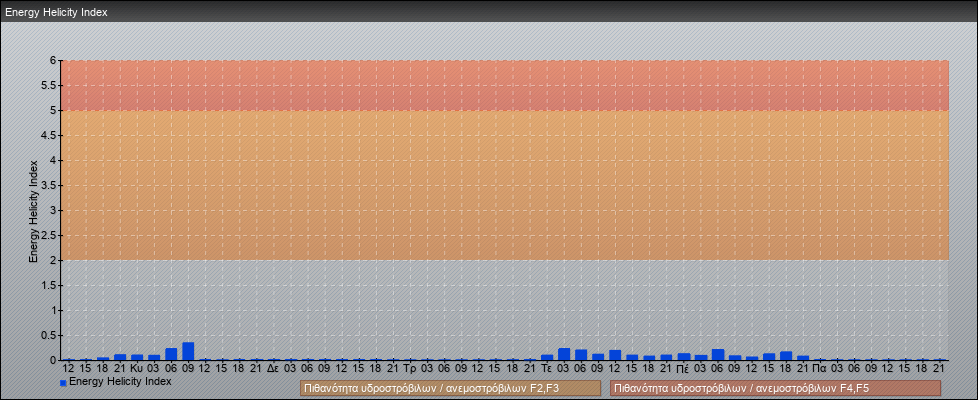The height and width of the screenshot is (400, 978).
Task: Click the 2 value on the y-axis
Action: point(54,260)
